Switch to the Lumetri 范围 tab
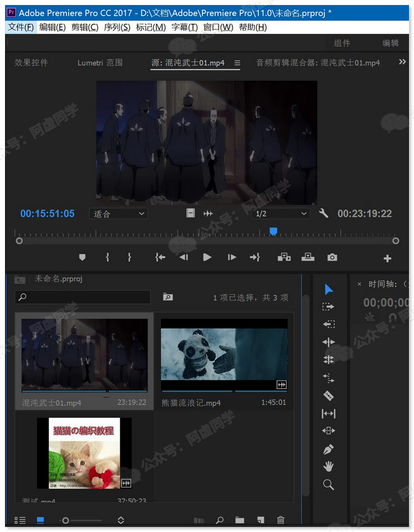The image size is (414, 532). 100,63
